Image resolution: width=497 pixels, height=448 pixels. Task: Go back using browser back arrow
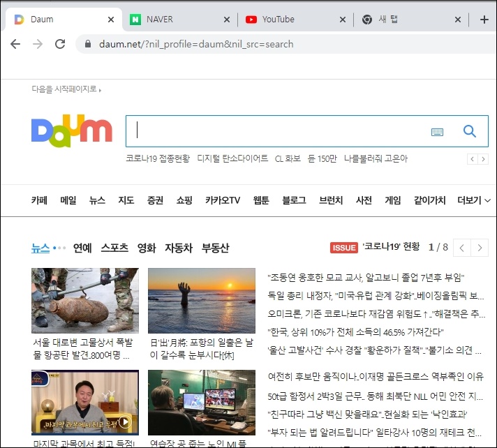tap(15, 44)
